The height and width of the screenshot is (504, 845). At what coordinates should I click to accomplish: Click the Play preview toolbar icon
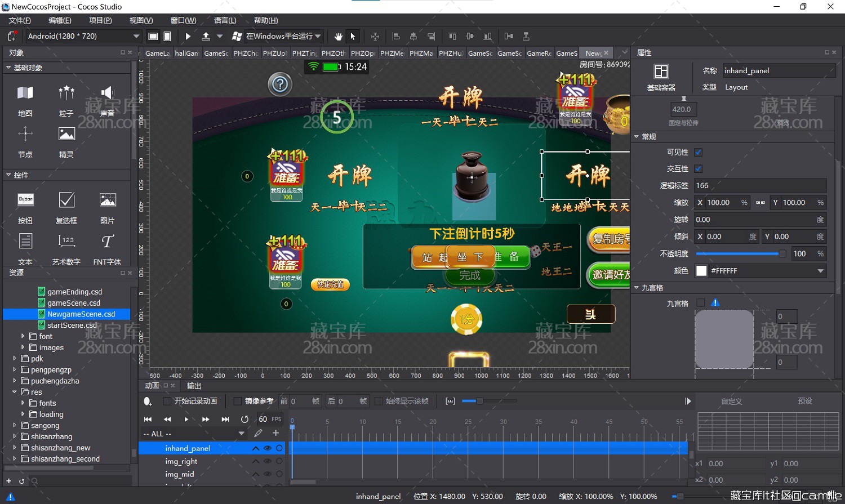(x=188, y=36)
